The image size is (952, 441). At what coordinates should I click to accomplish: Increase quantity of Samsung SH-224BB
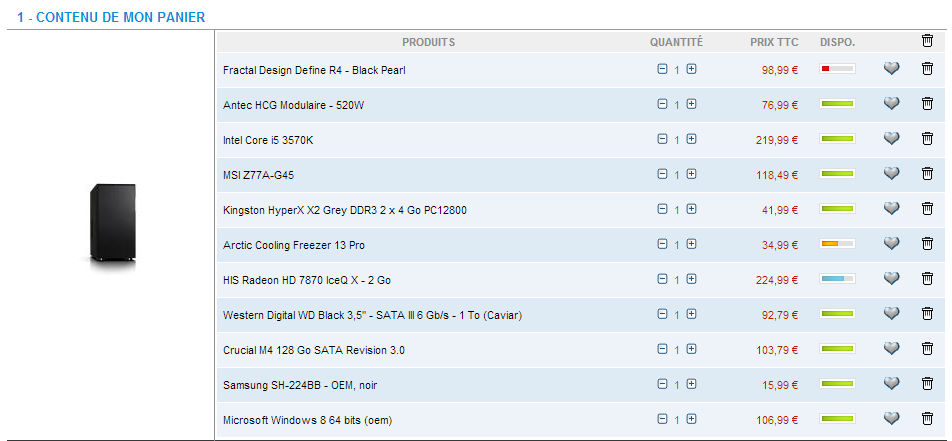691,385
